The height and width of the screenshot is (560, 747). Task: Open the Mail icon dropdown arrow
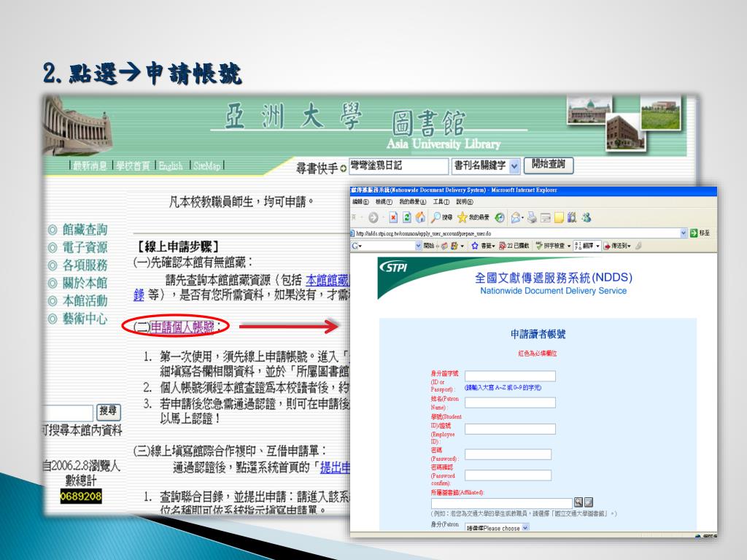click(522, 218)
